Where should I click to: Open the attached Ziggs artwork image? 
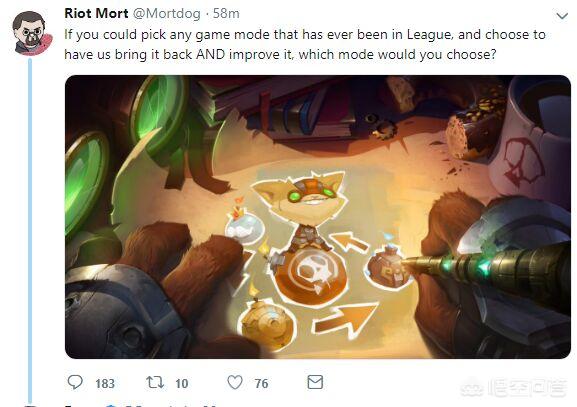click(318, 217)
